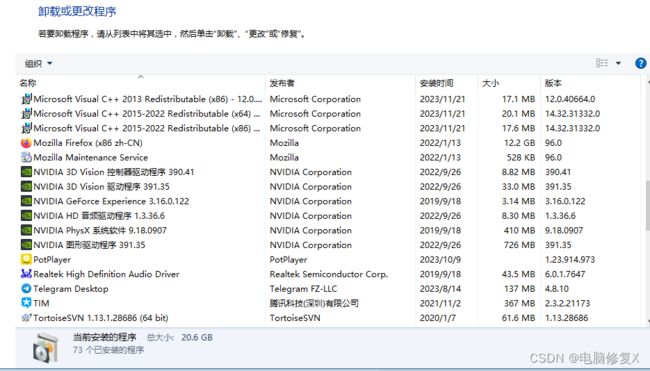Click publisher Realtek Semiconductor Corp.

click(x=329, y=274)
